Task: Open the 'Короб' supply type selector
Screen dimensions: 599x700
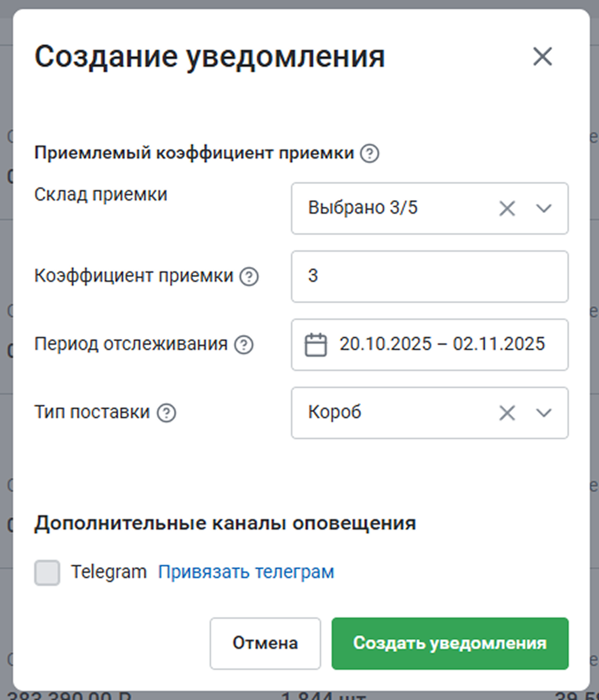Action: 393,413
